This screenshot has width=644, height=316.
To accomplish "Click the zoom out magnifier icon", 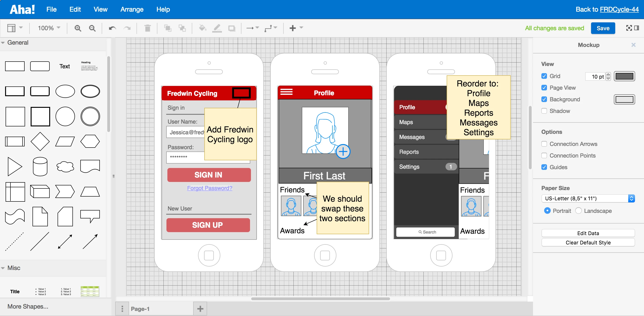I will pos(92,28).
